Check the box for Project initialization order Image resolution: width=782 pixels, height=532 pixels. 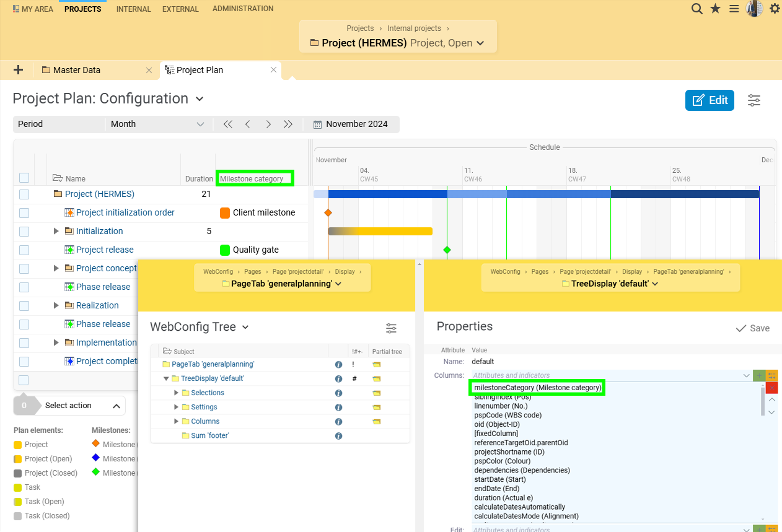[24, 213]
